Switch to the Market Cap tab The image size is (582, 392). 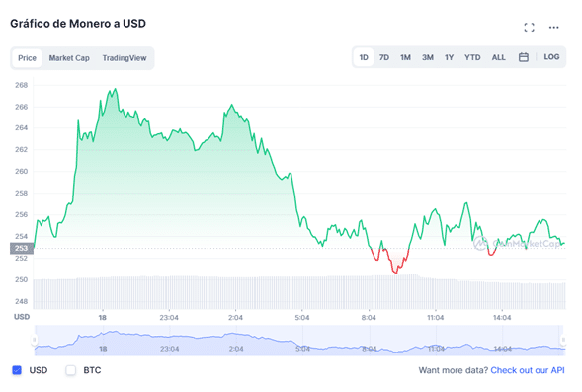(x=69, y=58)
